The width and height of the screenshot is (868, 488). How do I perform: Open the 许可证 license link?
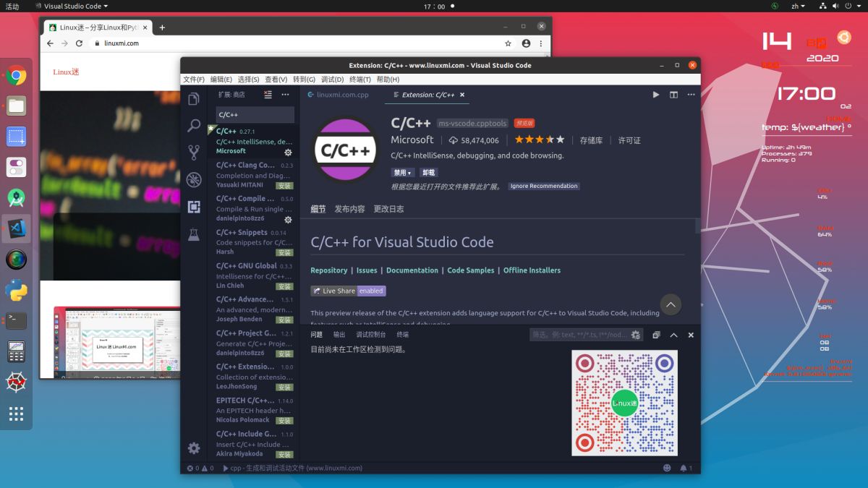pos(629,140)
